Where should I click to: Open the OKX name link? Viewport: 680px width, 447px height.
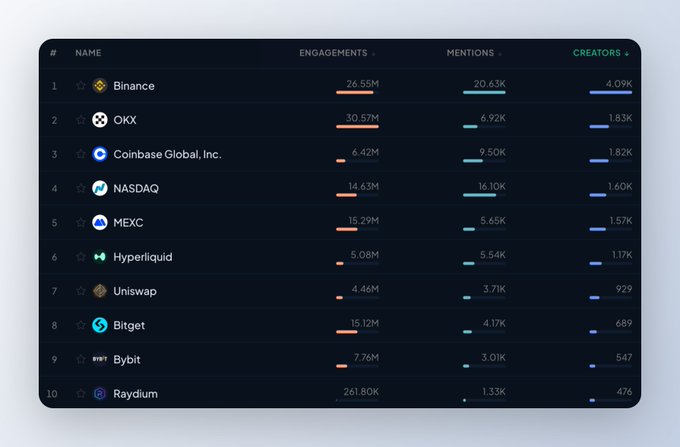coord(124,120)
